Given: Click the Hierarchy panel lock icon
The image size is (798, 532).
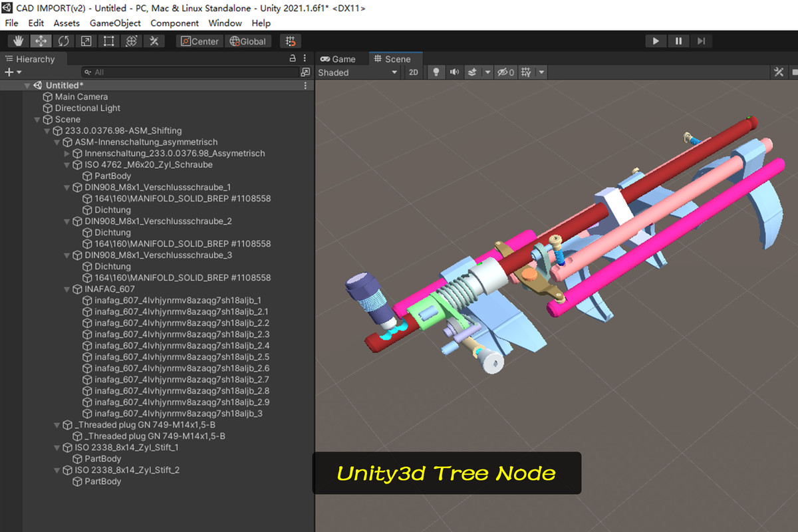Looking at the screenshot, I should pyautogui.click(x=293, y=59).
